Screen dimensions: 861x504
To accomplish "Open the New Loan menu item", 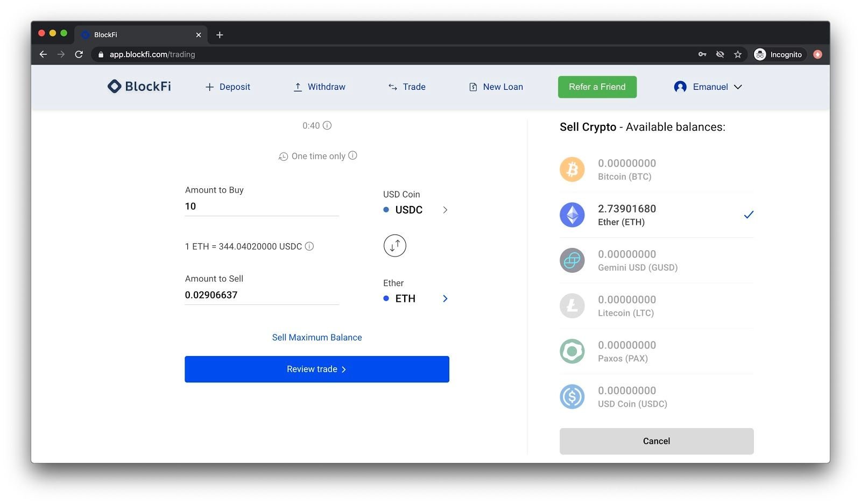I will point(496,87).
